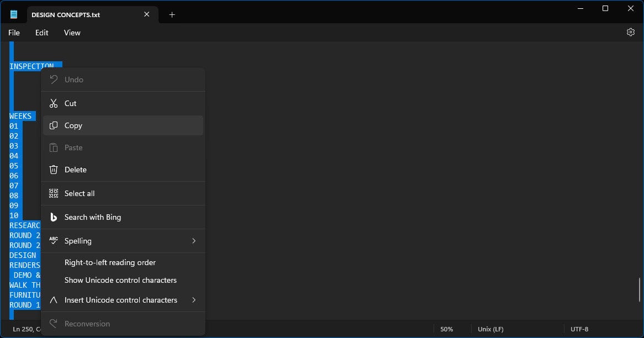Click the scissors Cut icon
The width and height of the screenshot is (644, 338).
coord(54,103)
